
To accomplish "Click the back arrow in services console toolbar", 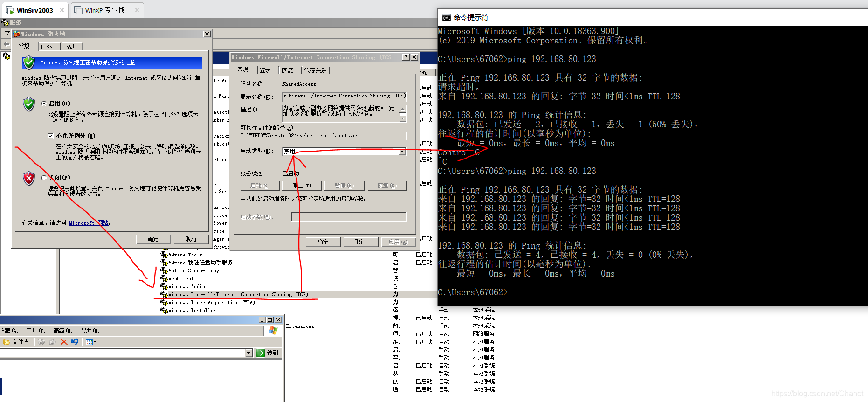I will (x=7, y=44).
